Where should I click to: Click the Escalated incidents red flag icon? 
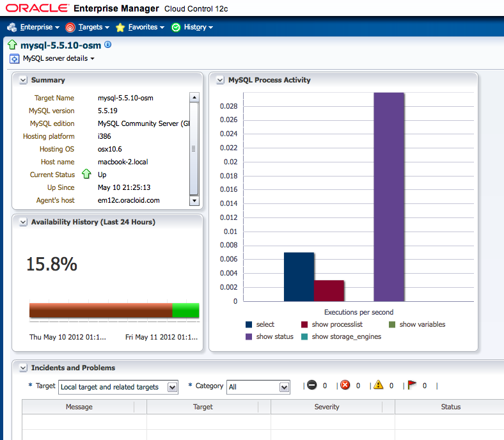pos(412,385)
